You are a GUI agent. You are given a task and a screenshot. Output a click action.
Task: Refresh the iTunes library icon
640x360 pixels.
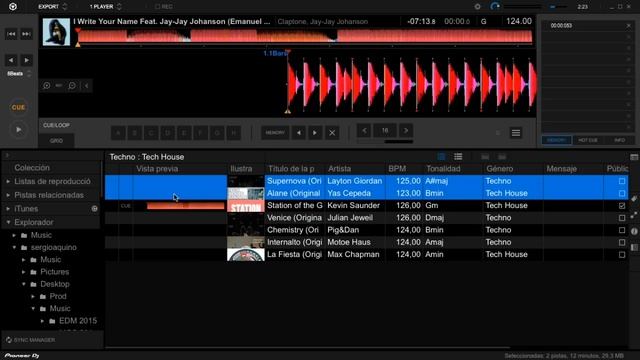click(95, 209)
